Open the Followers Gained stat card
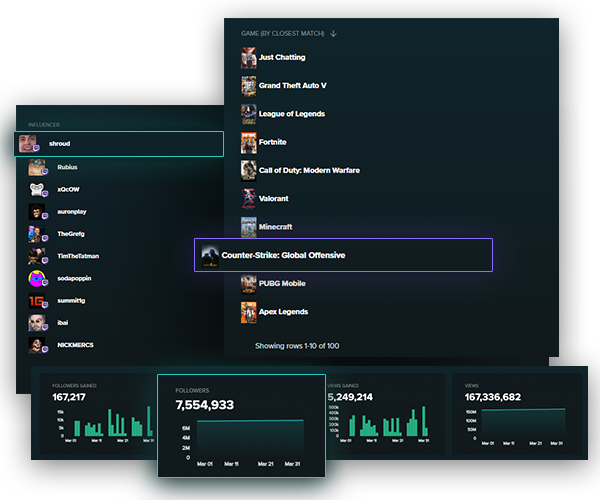This screenshot has height=500, width=600. pyautogui.click(x=94, y=413)
